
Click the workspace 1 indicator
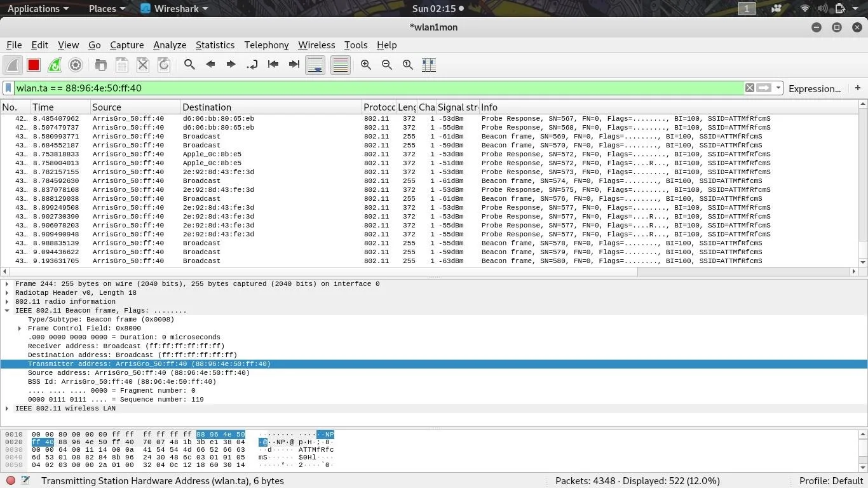tap(747, 8)
